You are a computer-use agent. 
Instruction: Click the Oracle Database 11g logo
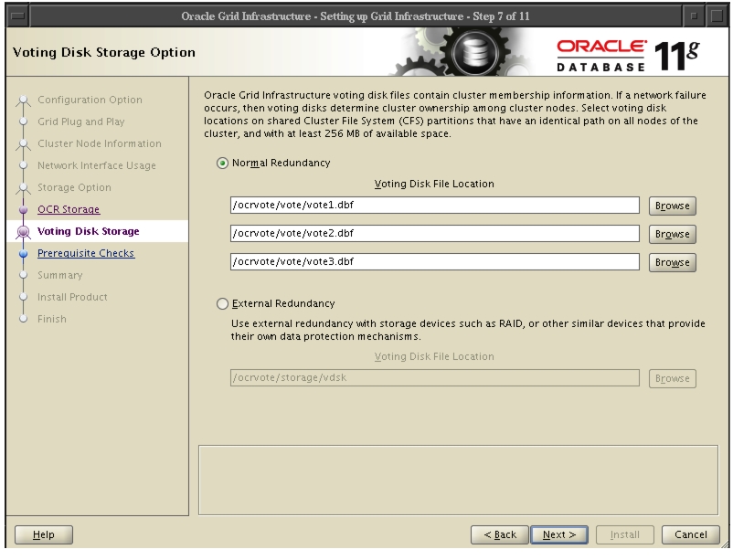[628, 56]
